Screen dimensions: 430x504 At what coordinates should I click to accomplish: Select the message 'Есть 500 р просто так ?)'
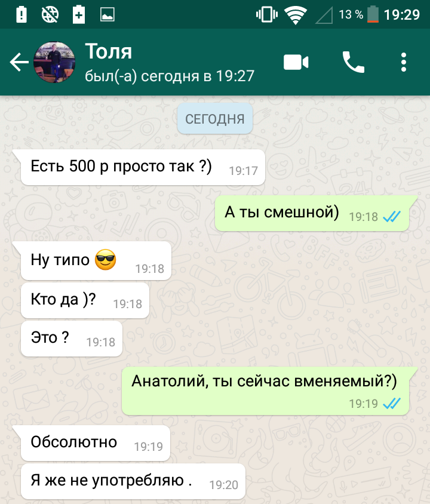[x=143, y=167]
